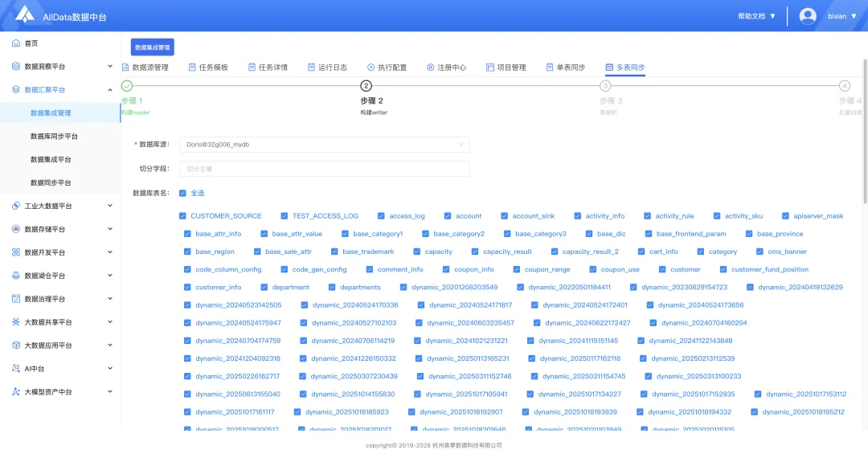Click the 数据集成管理 blue button
Screen dimensions: 868x454
pyautogui.click(x=152, y=47)
